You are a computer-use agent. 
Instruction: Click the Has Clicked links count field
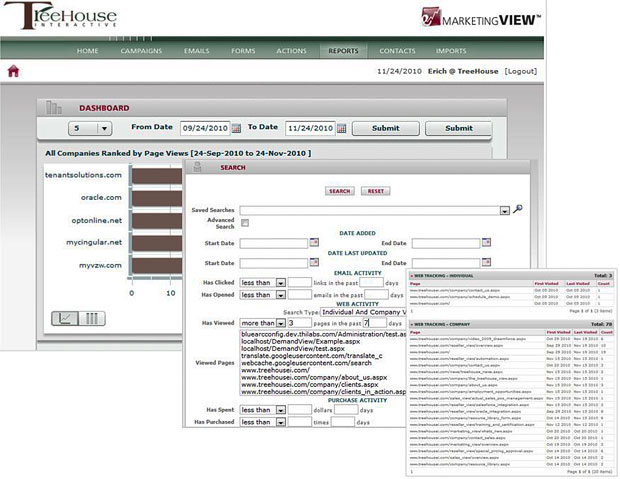299,283
